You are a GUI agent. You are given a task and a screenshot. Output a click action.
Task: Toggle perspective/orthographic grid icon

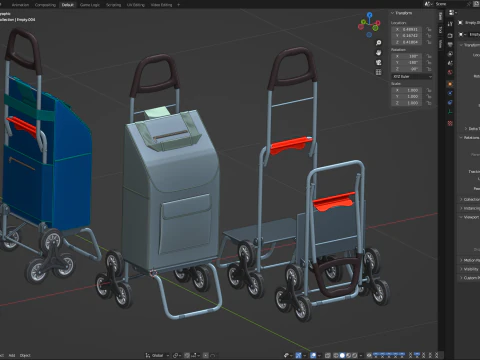[x=378, y=72]
